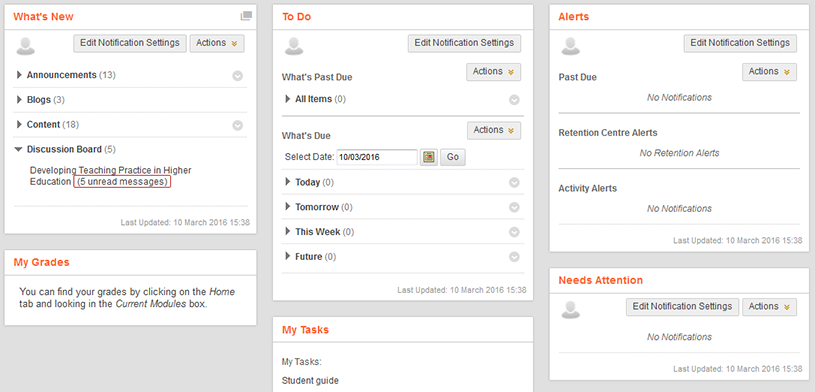Click Activity Alerts heading
The height and width of the screenshot is (392, 815).
(587, 188)
